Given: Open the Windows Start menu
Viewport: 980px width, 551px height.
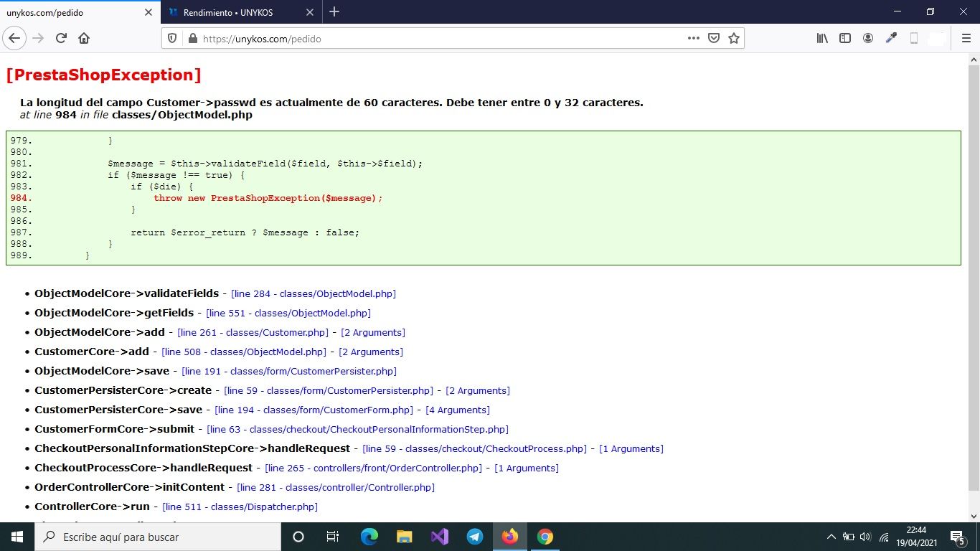Looking at the screenshot, I should 17,537.
